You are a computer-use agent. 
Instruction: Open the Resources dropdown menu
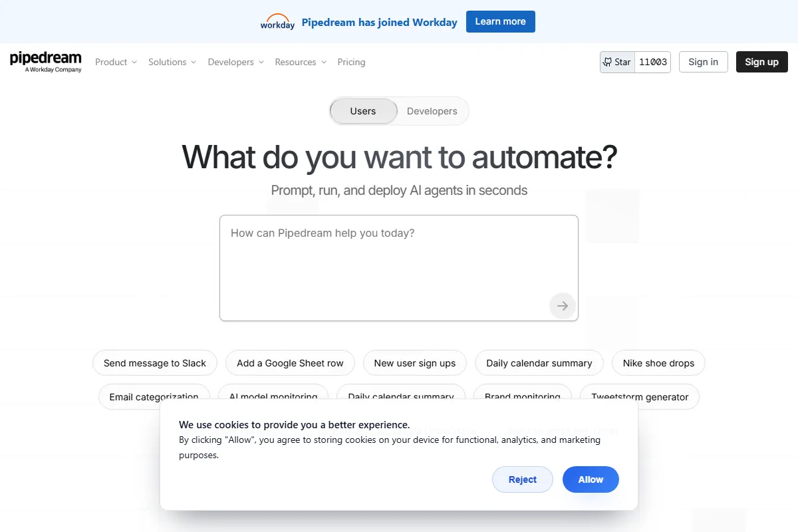click(301, 62)
